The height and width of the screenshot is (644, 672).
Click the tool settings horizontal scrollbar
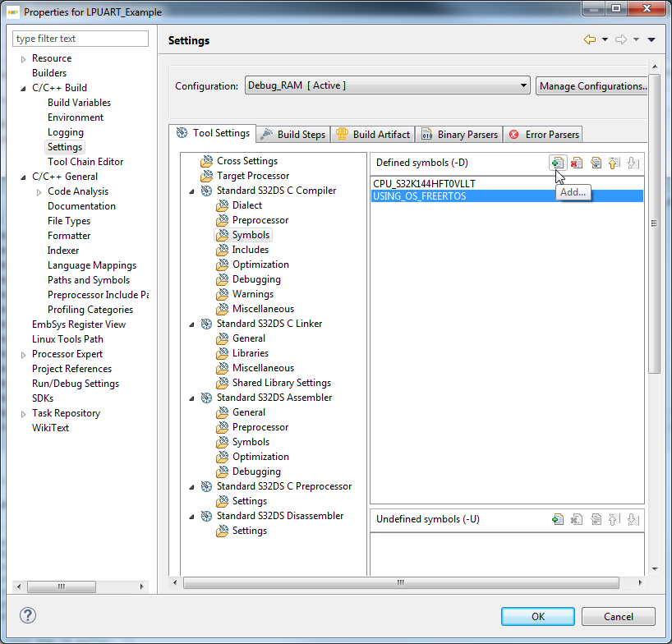(401, 582)
